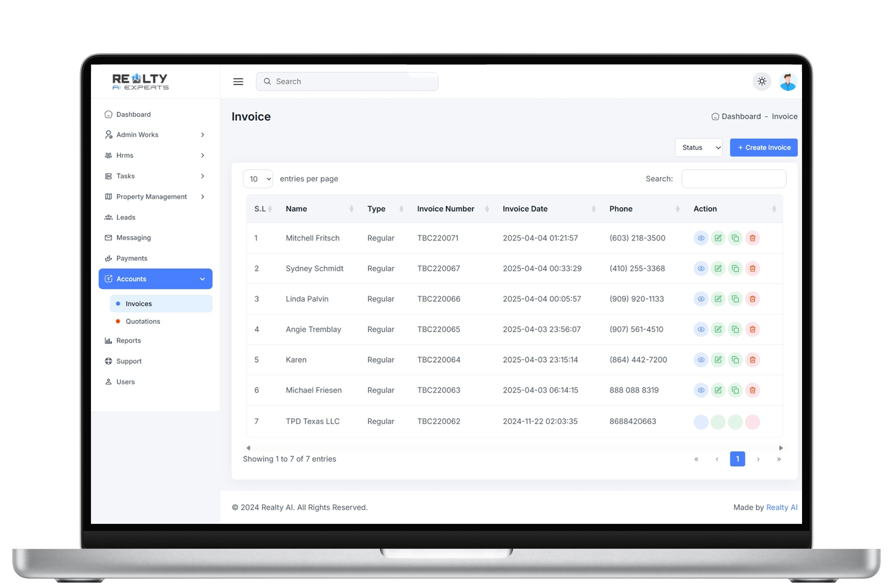The image size is (893, 588).
Task: Click the edit icon for Mitchell Fritsch
Action: 718,238
